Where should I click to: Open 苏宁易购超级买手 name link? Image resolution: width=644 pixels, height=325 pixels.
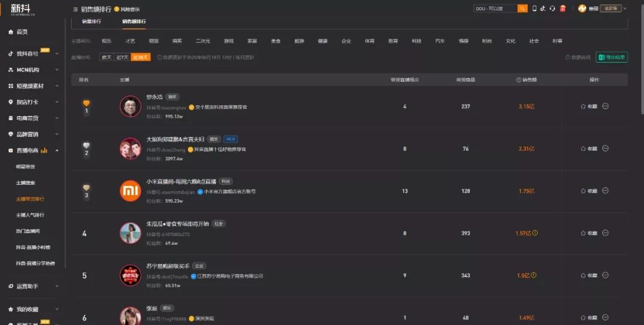point(168,266)
